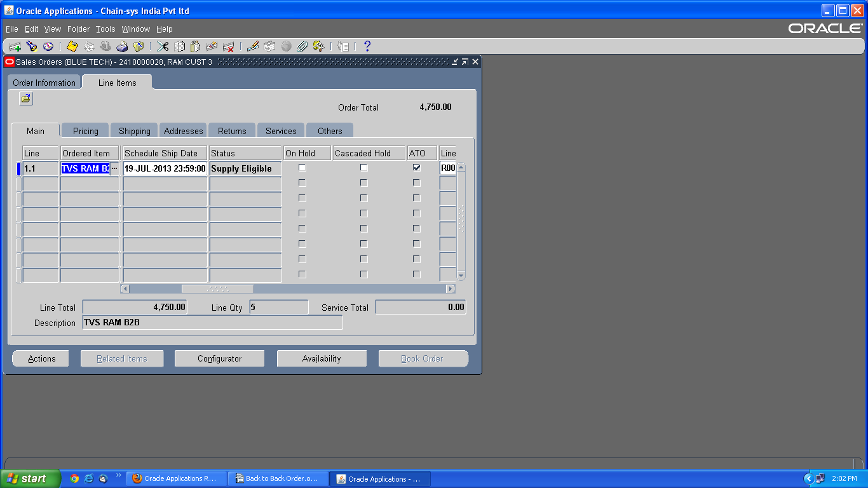Click the greyed Translations globe icon
868x488 pixels.
point(286,46)
